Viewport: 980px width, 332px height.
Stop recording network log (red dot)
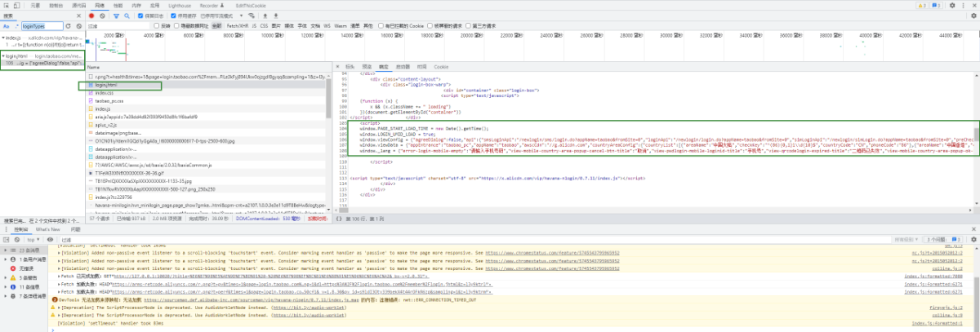click(x=91, y=15)
